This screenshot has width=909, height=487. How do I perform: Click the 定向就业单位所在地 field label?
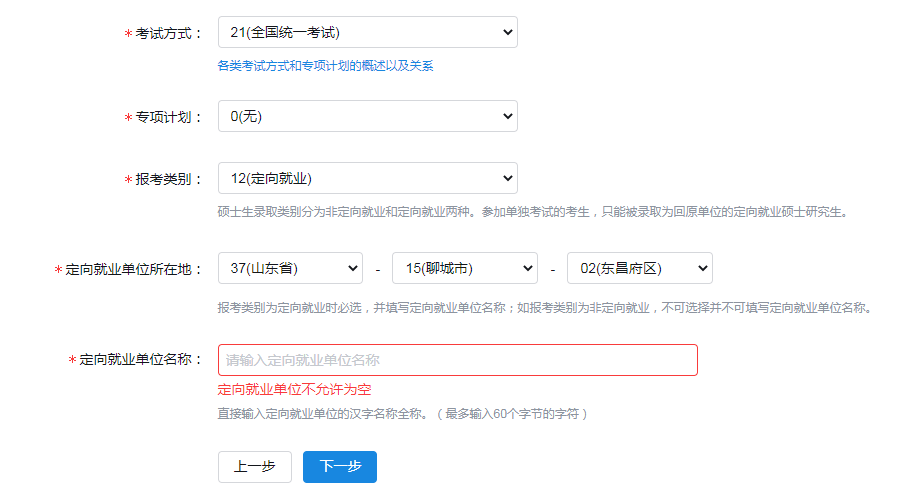pyautogui.click(x=128, y=270)
